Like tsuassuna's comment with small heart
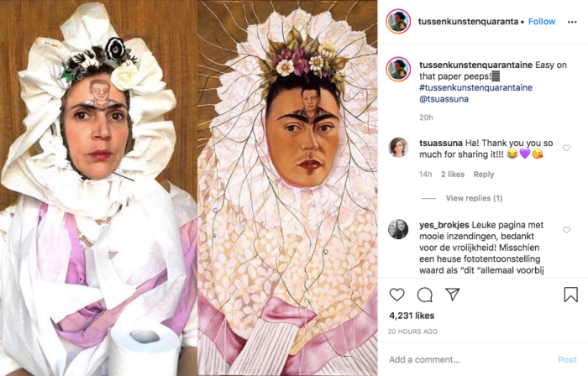Viewport: 588px width, 376px height. pyautogui.click(x=566, y=148)
